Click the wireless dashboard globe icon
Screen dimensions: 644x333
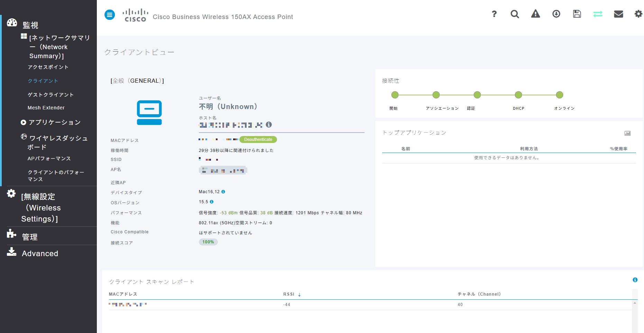(24, 137)
